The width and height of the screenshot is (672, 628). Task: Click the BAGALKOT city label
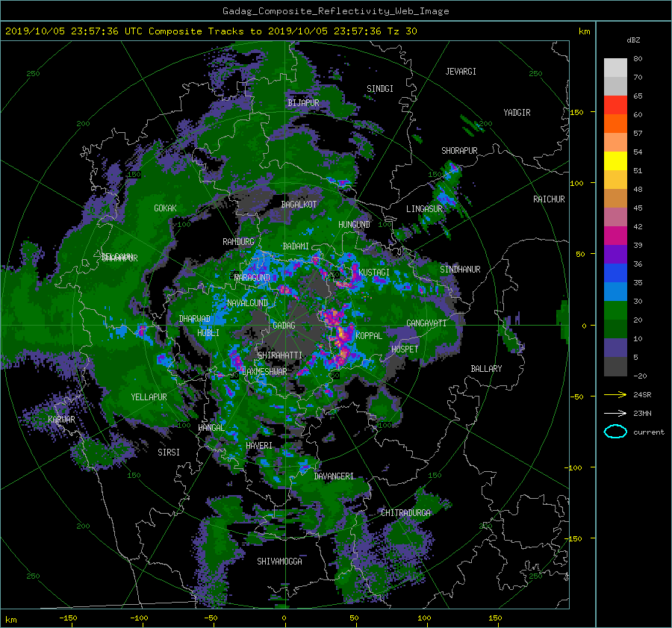(299, 205)
